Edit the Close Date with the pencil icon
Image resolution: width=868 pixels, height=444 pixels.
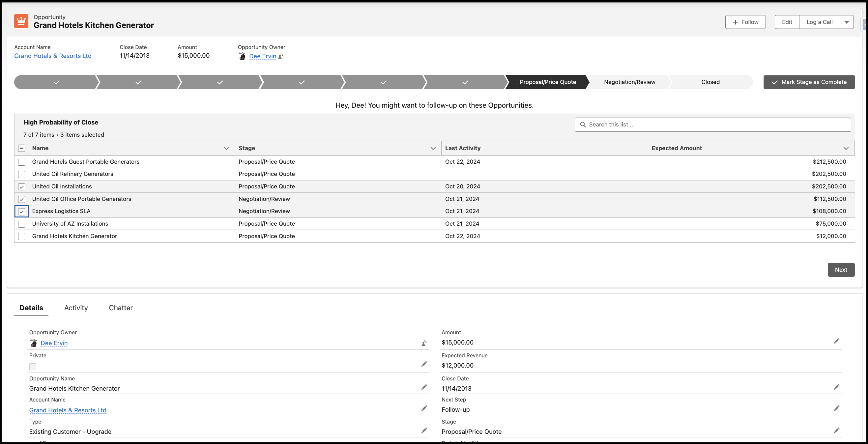click(x=836, y=387)
